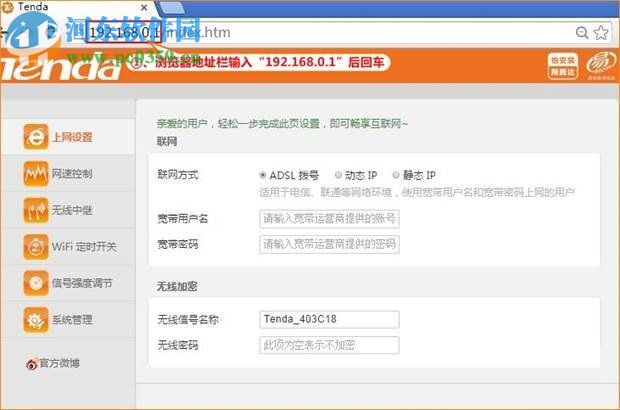The width and height of the screenshot is (620, 410).
Task: Open the 上网设置 internet icon in sidebar
Action: (36, 137)
